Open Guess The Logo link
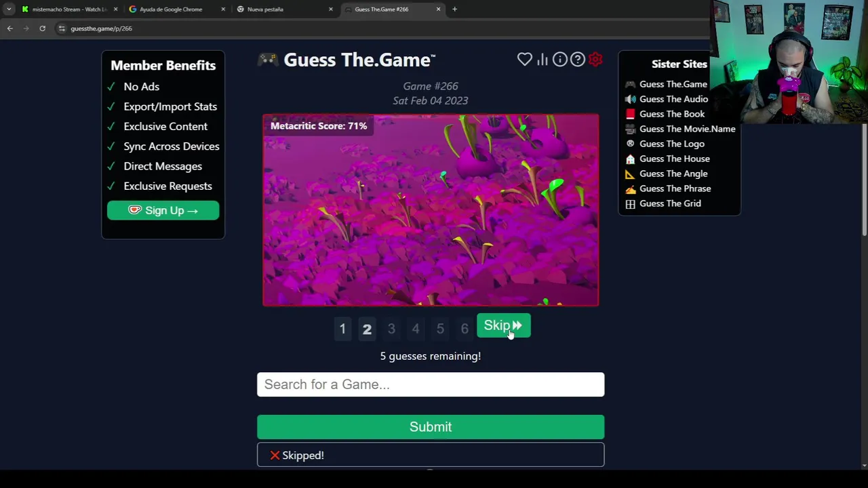Viewport: 868px width, 488px height. click(671, 144)
